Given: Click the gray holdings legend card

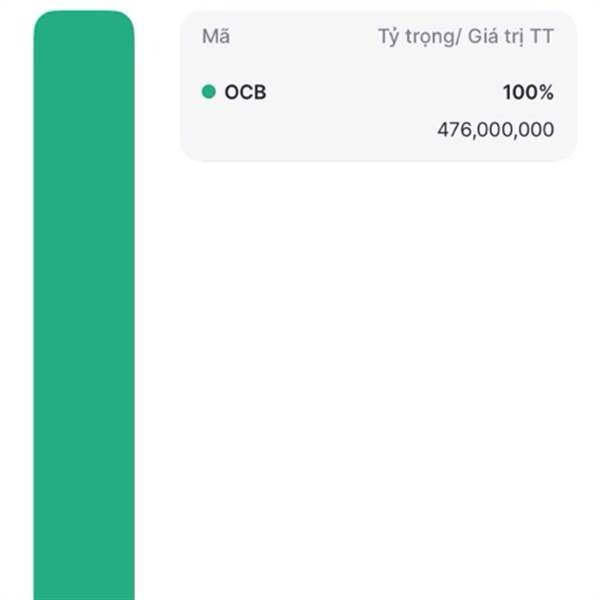Looking at the screenshot, I should (378, 86).
